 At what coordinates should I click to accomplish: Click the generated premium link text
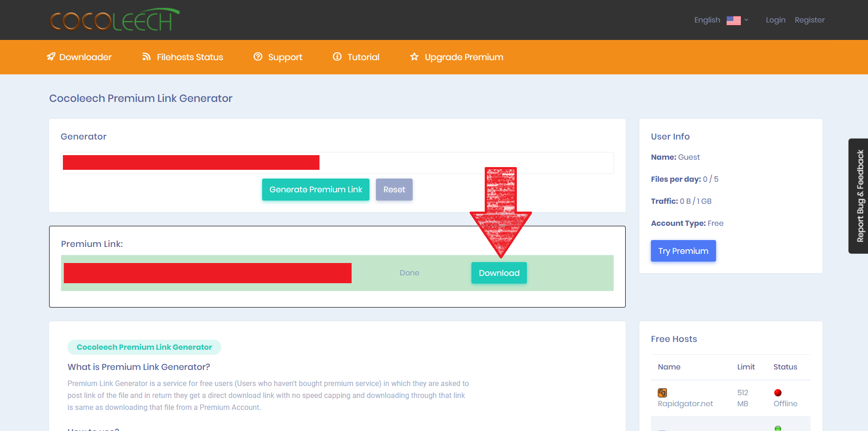207,273
